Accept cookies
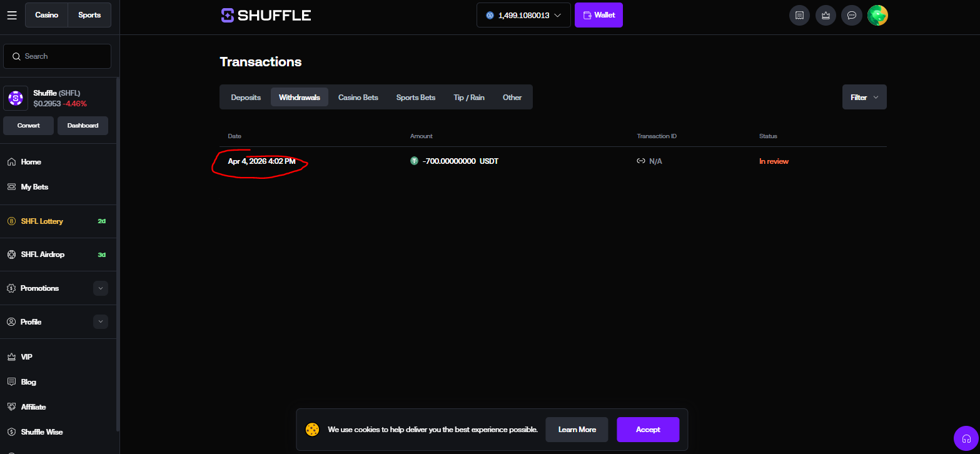 (648, 430)
